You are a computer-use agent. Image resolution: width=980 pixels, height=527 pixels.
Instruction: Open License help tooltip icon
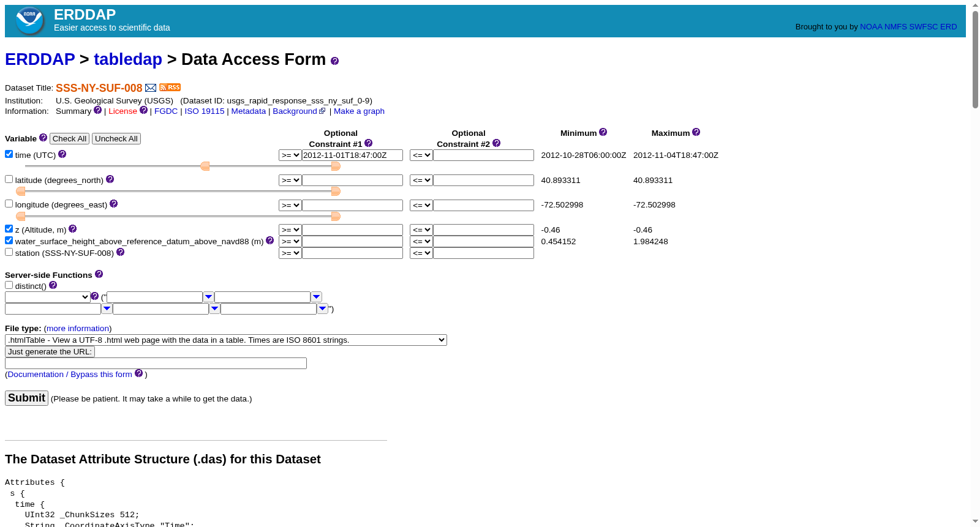[x=143, y=110]
